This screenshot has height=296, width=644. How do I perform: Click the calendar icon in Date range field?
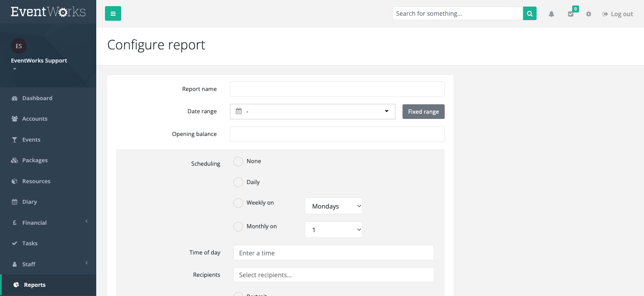point(238,111)
